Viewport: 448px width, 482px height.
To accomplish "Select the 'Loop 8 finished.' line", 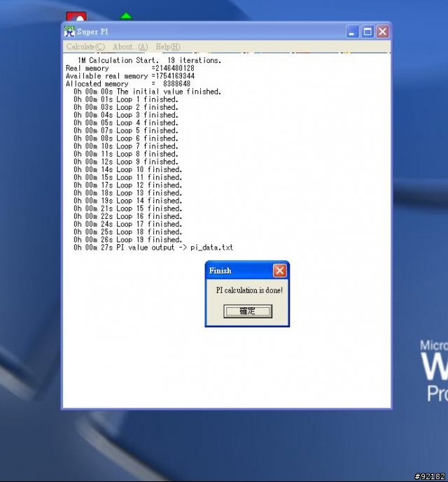I will click(x=126, y=154).
